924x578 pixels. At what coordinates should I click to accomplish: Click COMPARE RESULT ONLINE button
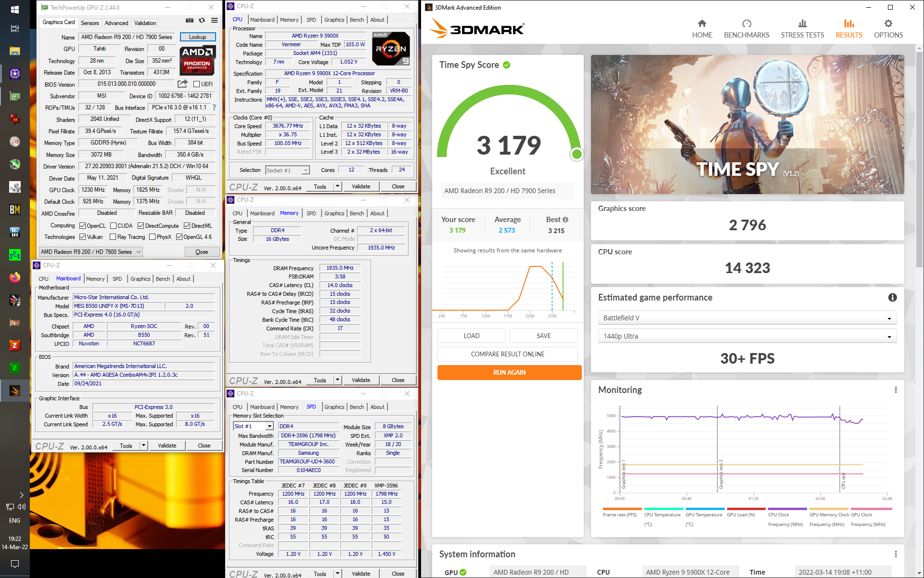(507, 354)
